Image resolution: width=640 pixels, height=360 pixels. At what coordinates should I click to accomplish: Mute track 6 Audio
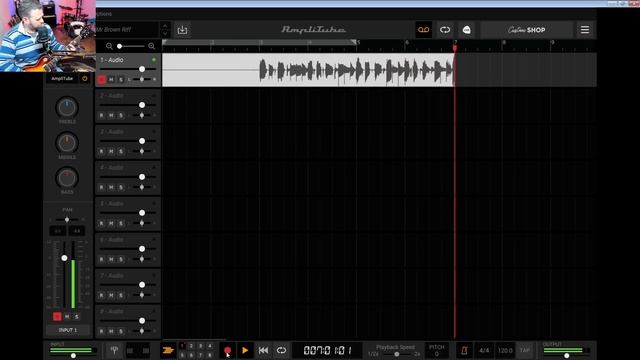coord(111,259)
